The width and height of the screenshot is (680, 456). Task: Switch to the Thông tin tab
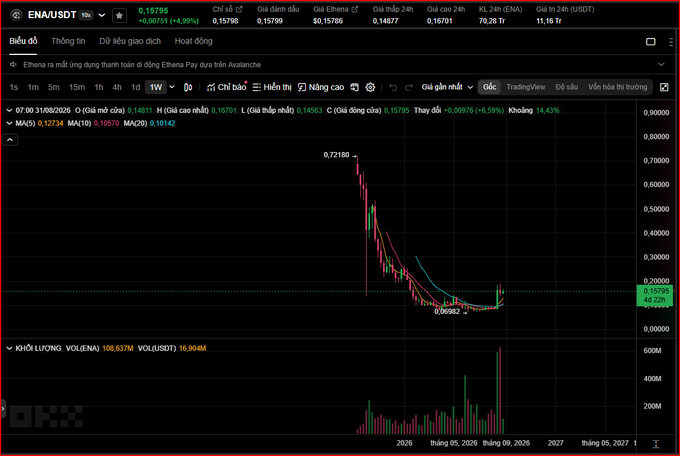[x=68, y=41]
